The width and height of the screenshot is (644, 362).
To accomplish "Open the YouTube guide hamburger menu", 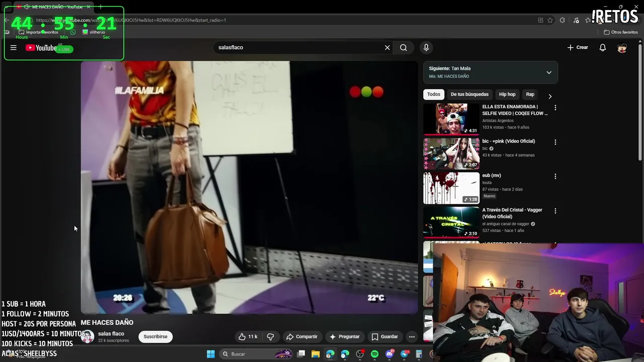I will pos(14,48).
